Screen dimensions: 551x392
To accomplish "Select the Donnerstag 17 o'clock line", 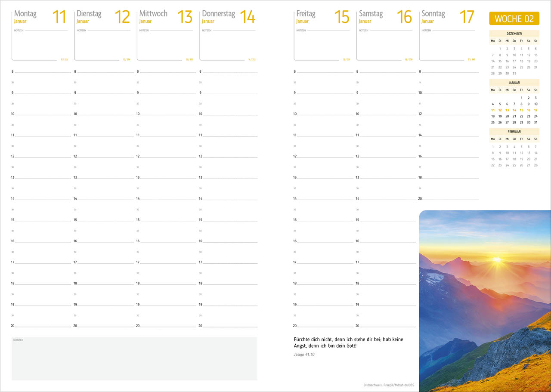I will [229, 262].
